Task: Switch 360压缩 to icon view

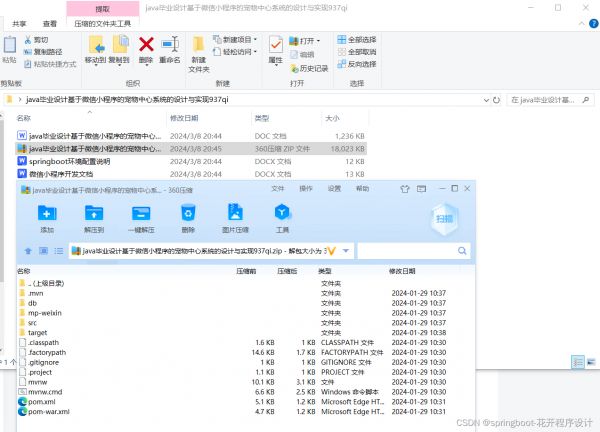Action: point(43,251)
